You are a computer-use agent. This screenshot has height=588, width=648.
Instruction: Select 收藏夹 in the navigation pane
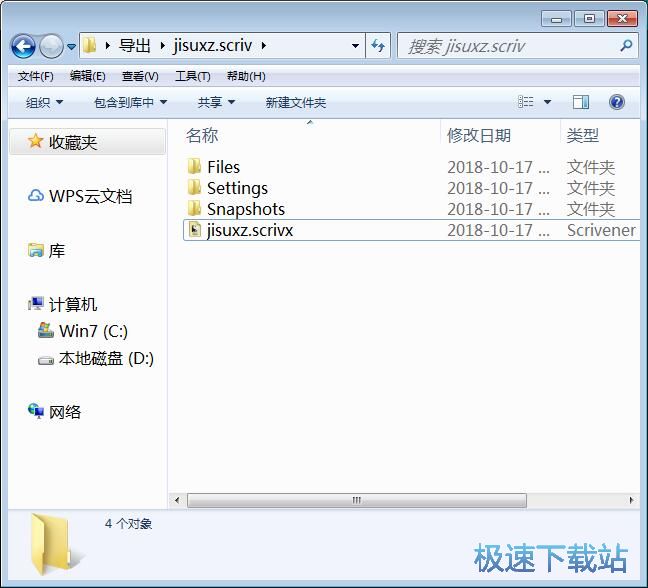point(88,142)
